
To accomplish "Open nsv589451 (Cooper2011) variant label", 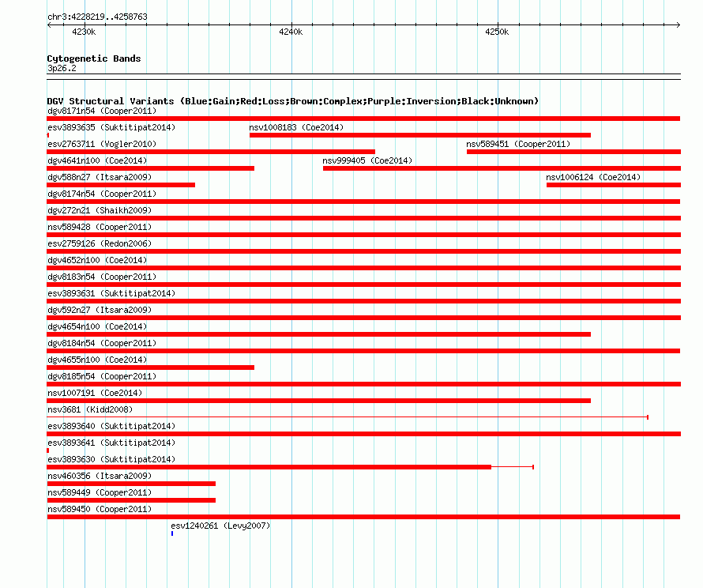I will pos(518,144).
